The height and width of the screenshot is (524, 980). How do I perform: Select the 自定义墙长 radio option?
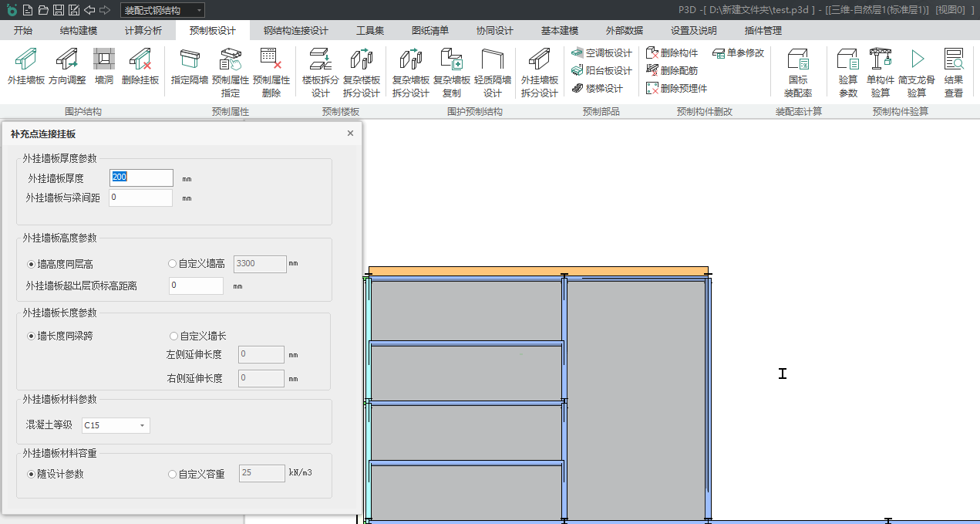[173, 336]
